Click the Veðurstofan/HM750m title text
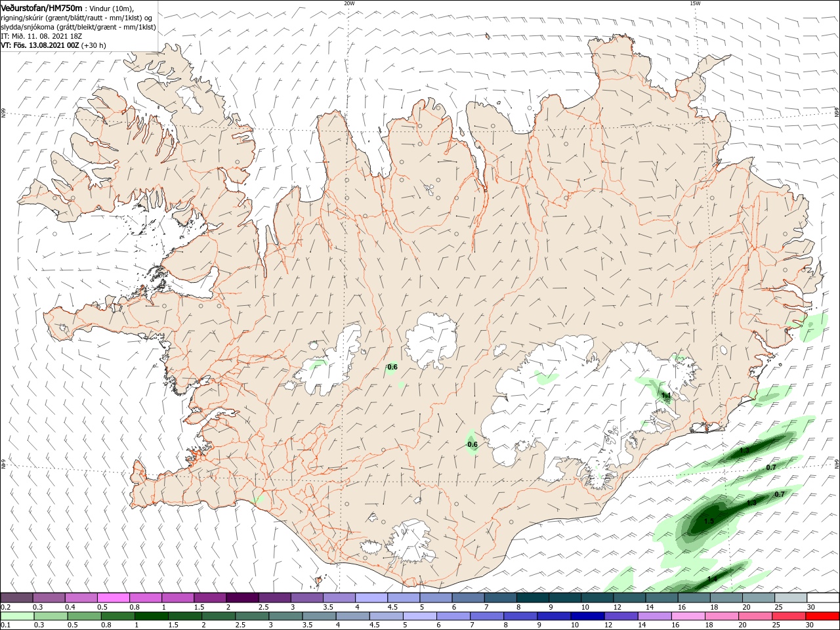The height and width of the screenshot is (630, 840). [41, 7]
